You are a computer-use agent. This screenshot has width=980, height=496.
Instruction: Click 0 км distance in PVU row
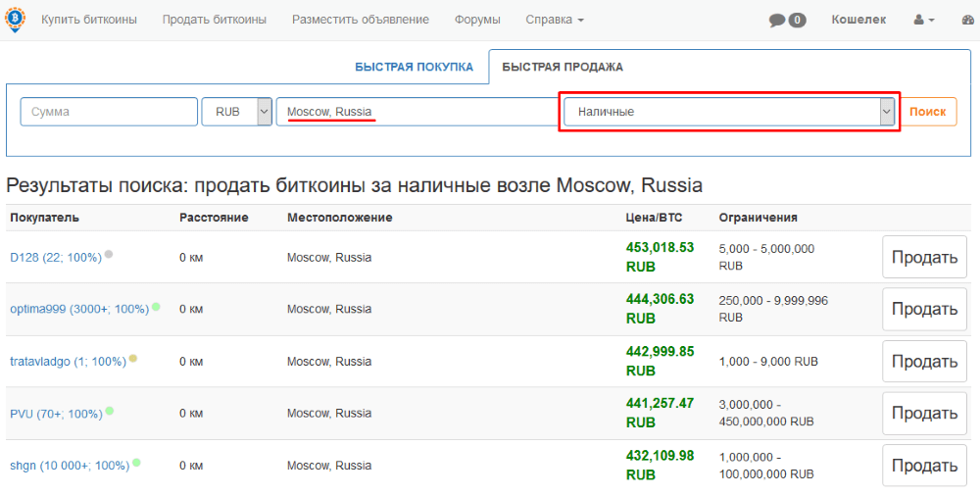click(191, 414)
